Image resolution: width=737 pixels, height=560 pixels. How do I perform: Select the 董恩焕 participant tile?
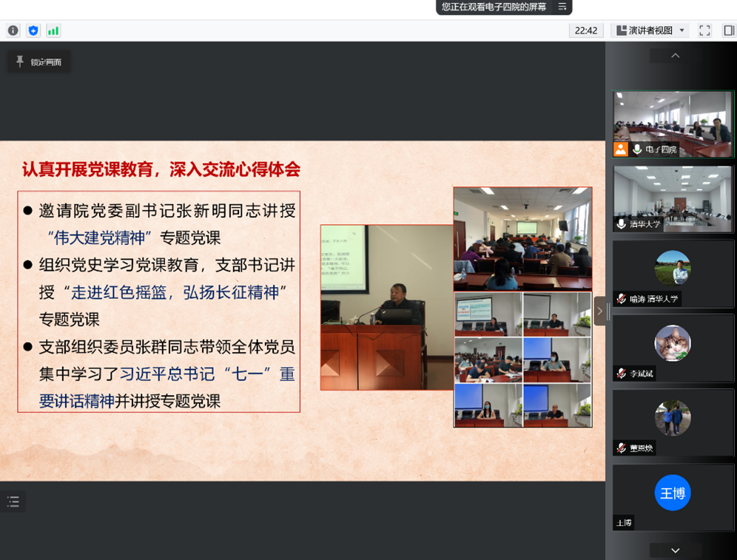673,422
